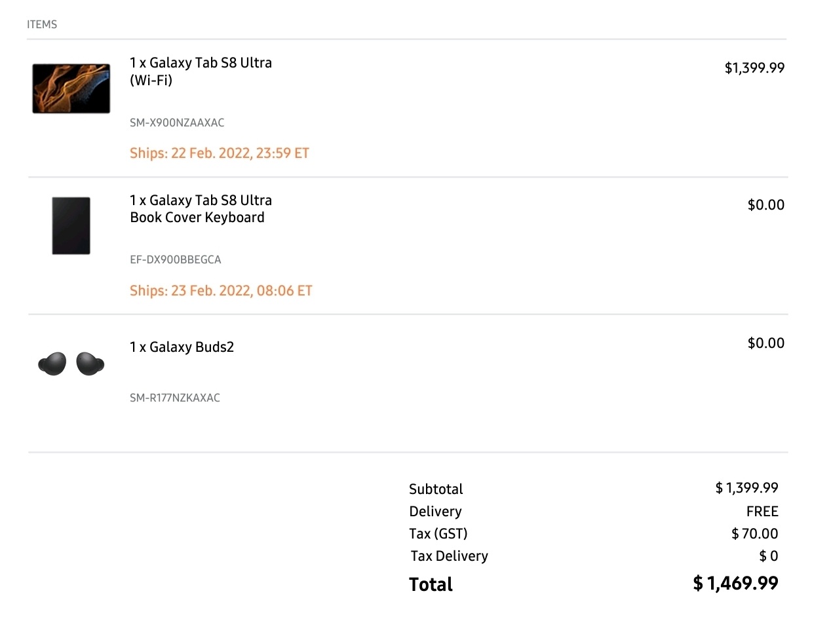Image resolution: width=831 pixels, height=644 pixels.
Task: Click the Book Cover Keyboard product image
Action: pyautogui.click(x=71, y=225)
